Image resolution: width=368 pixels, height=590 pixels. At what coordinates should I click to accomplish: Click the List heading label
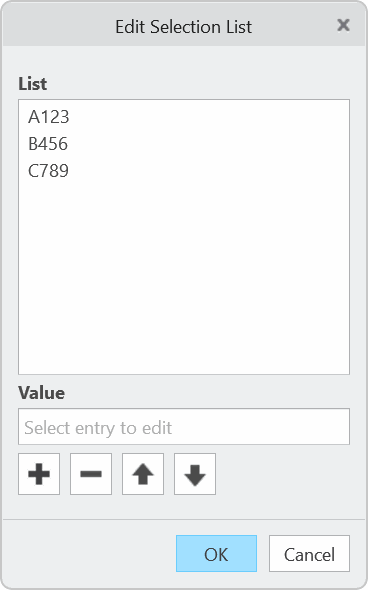point(33,84)
